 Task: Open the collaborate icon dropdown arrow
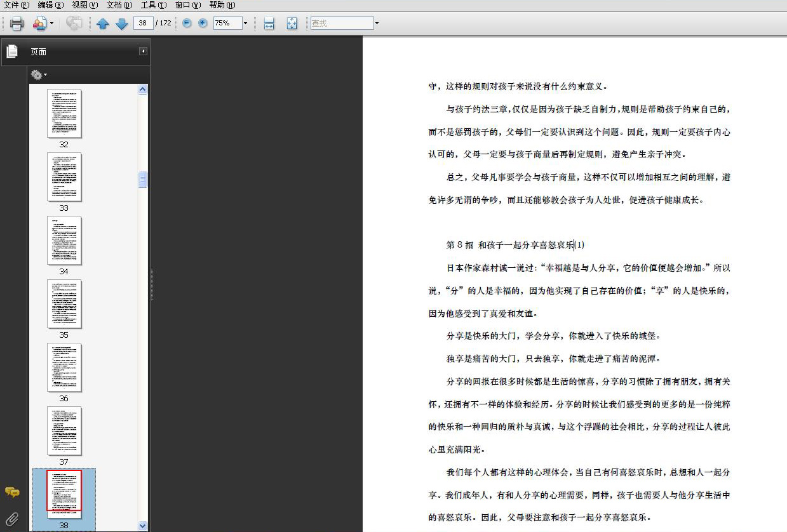tap(52, 23)
